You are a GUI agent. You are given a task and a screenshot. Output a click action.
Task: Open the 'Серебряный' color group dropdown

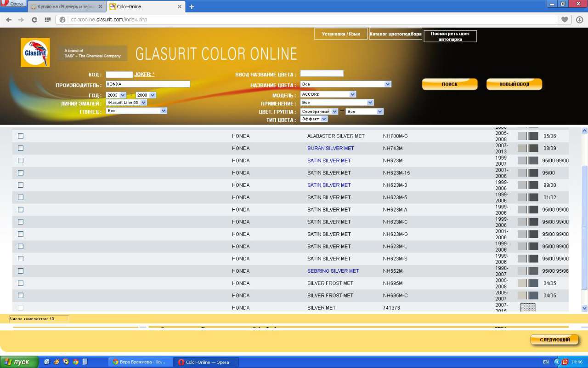tap(319, 111)
